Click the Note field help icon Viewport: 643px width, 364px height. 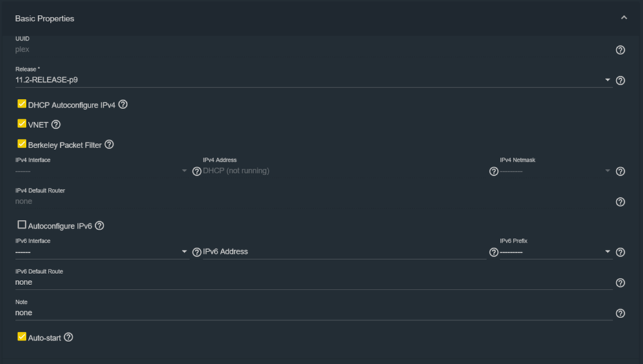click(x=620, y=313)
